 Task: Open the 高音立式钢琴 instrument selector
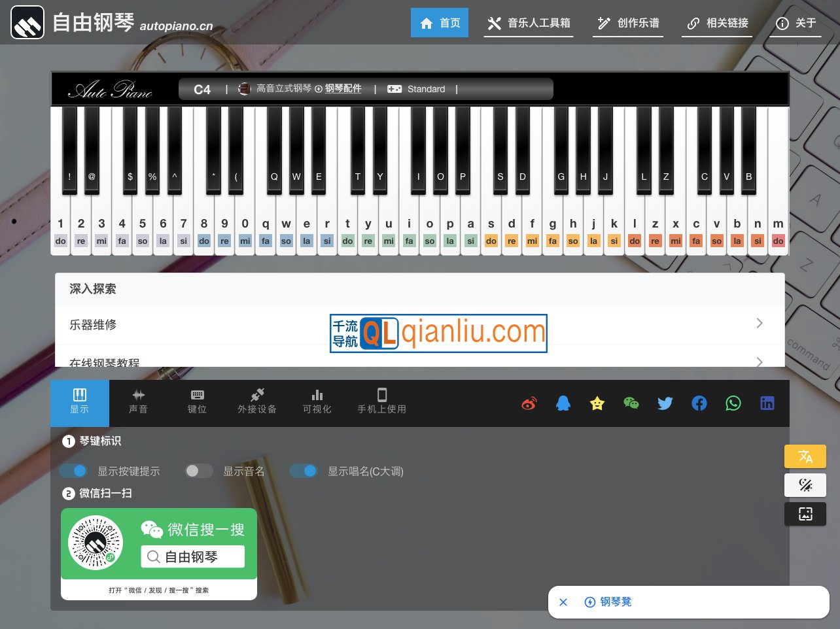(x=275, y=89)
